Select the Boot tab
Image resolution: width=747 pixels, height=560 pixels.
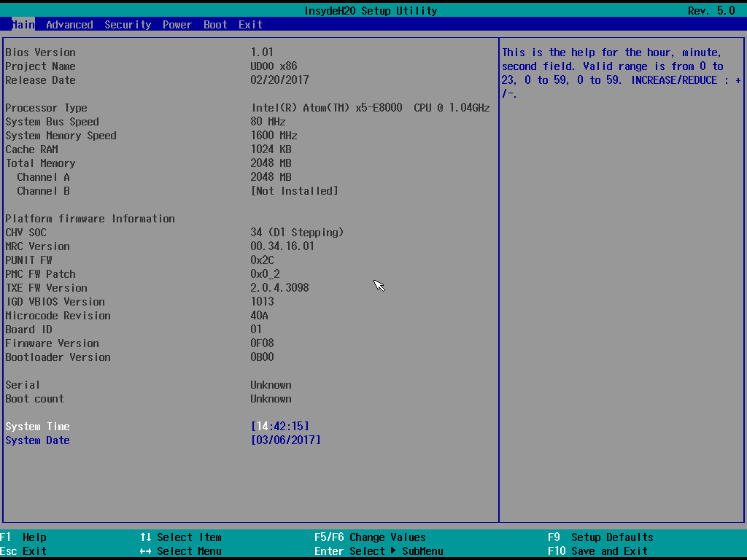click(x=215, y=24)
